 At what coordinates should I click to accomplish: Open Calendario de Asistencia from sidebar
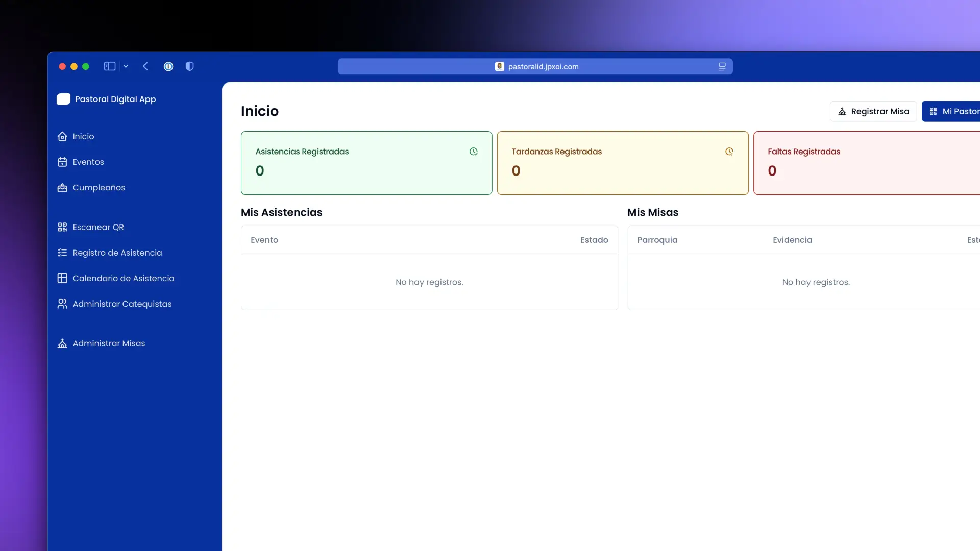[124, 278]
